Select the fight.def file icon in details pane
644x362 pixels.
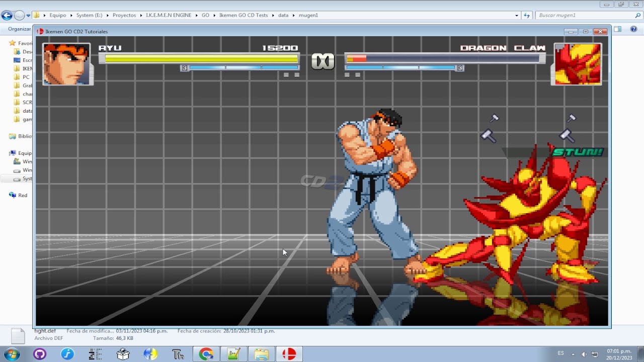[x=18, y=336]
